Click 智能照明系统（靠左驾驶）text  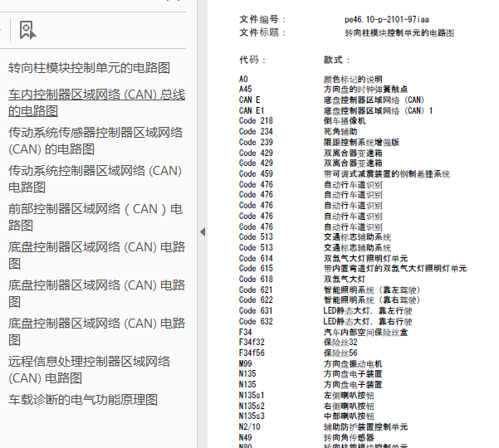(372, 290)
